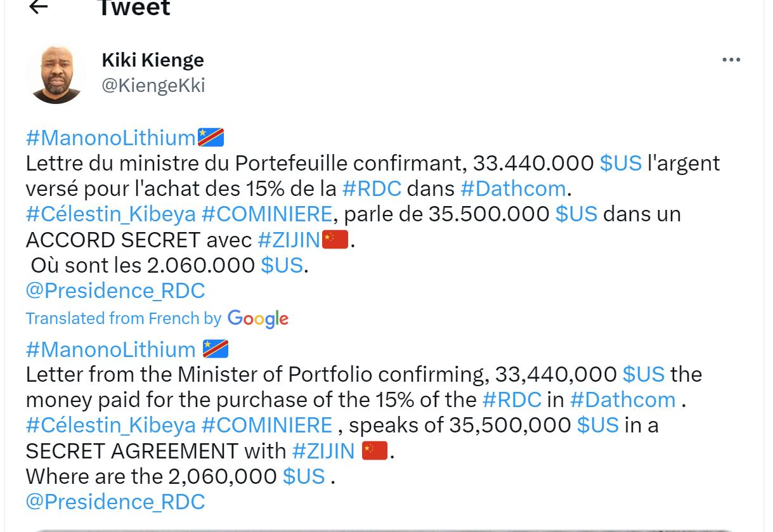This screenshot has height=532, width=773.
Task: Open #Célestin_Kibeya hashtag in the French text
Action: tap(111, 214)
